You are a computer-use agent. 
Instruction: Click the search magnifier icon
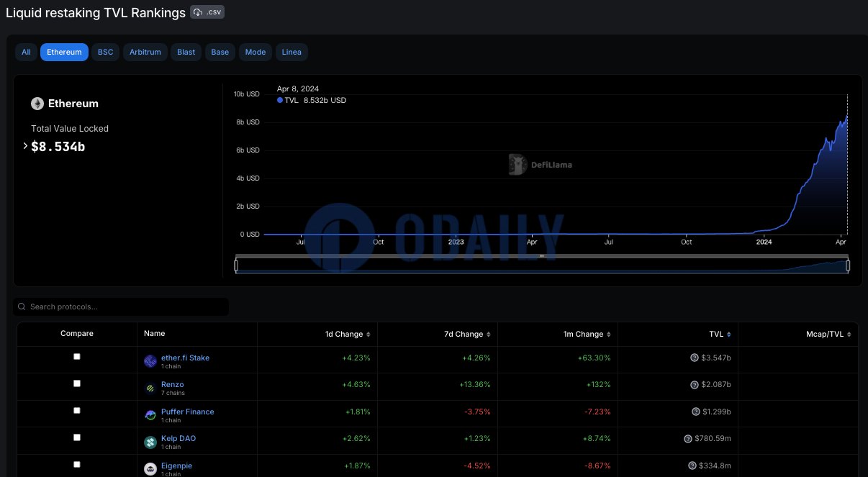pyautogui.click(x=22, y=306)
